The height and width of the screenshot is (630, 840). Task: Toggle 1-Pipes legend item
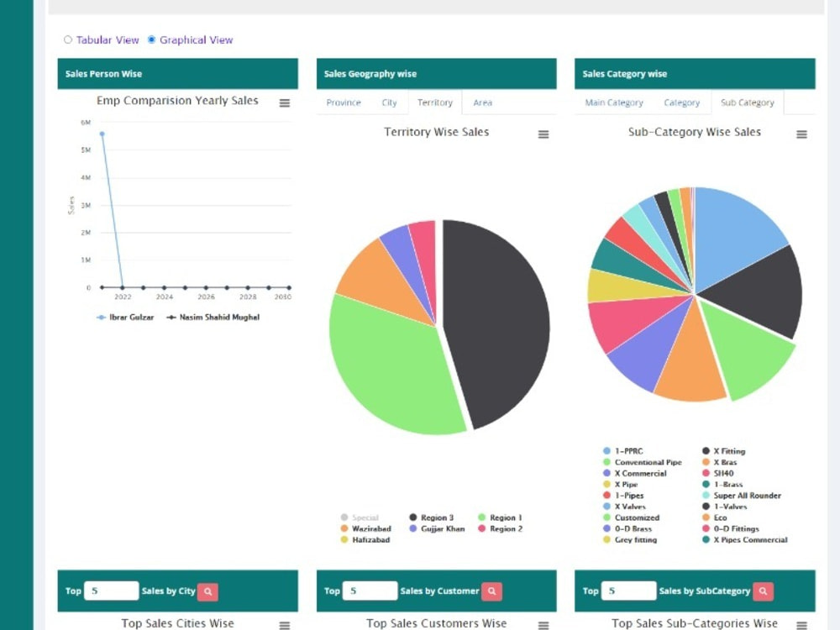623,496
